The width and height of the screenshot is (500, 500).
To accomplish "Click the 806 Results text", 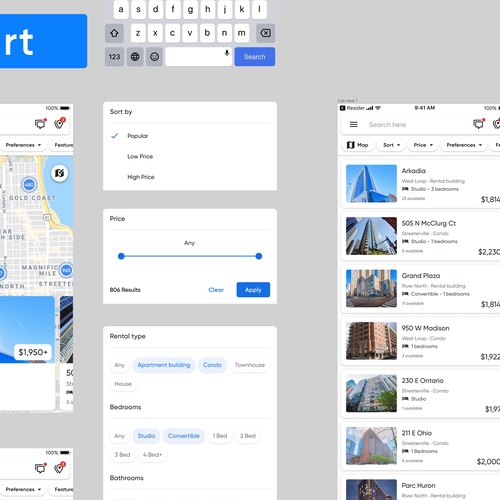I will coord(125,290).
